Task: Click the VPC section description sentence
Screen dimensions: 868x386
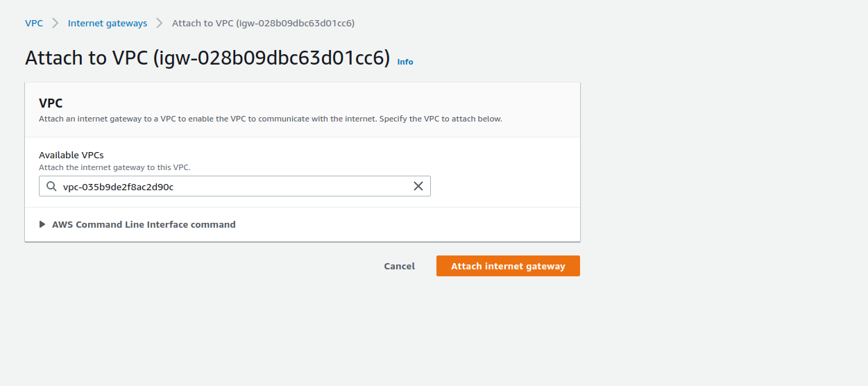Action: click(270, 119)
